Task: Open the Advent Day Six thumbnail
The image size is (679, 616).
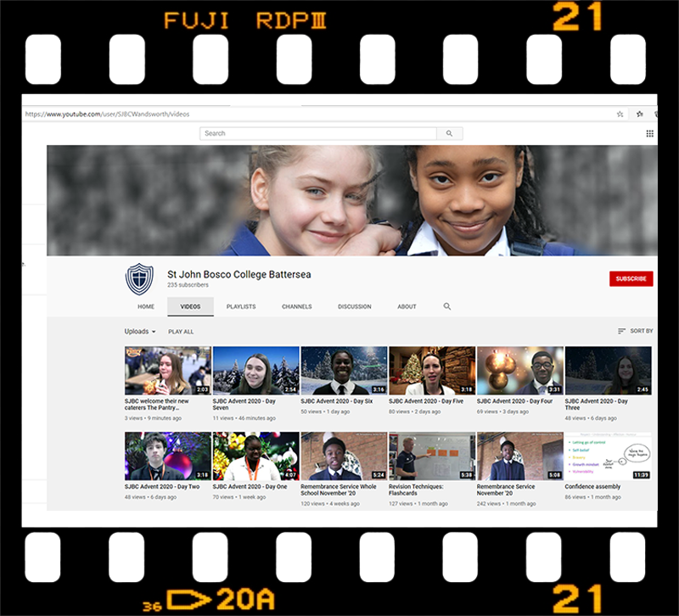Action: click(344, 371)
